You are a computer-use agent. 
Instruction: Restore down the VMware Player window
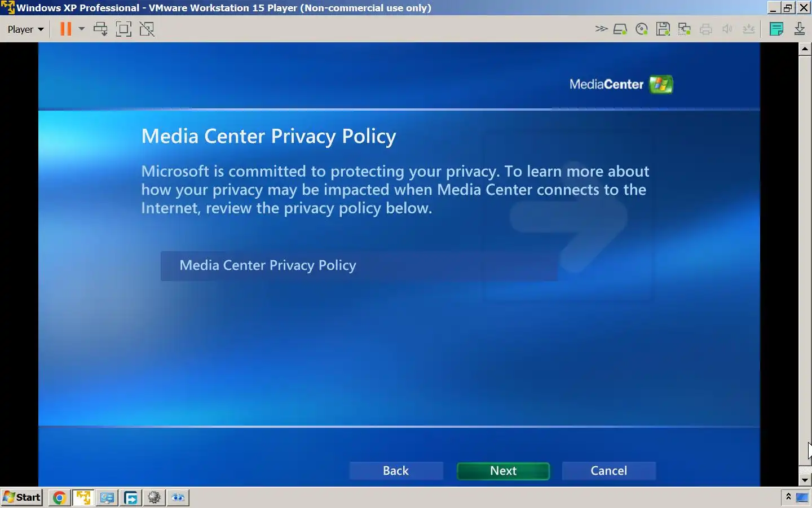tap(788, 8)
